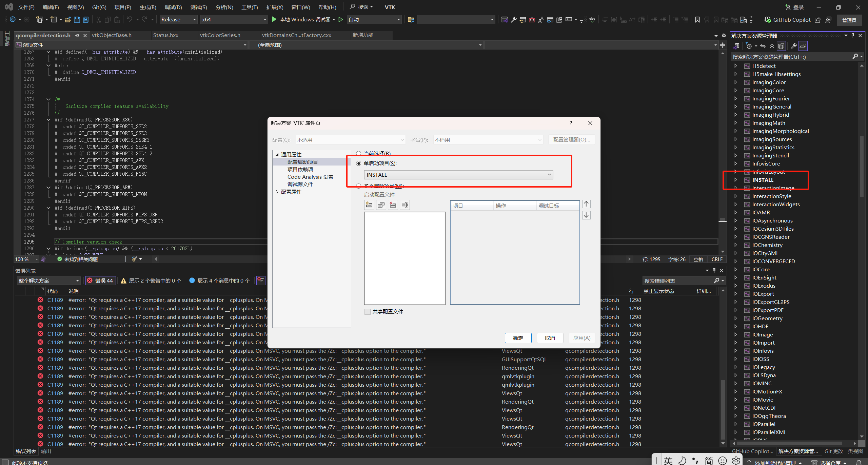Toggle a bookmark using the bookmark toolbar icon

[697, 20]
